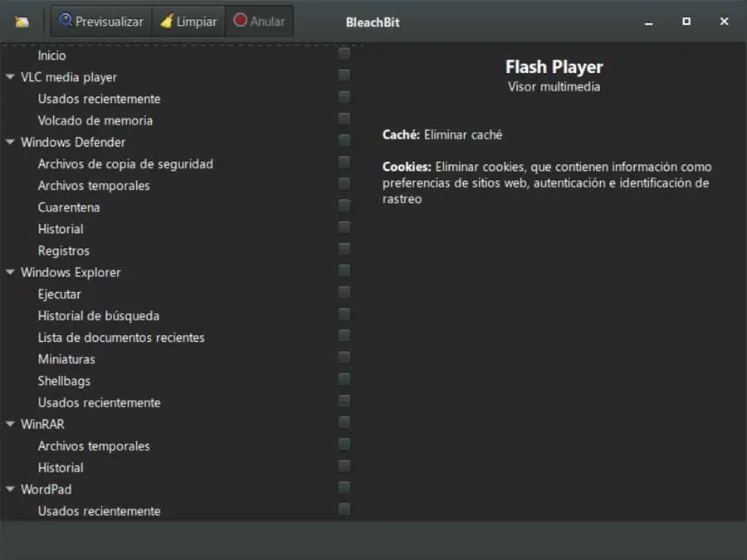
Task: Open the BleachBit application menu icon
Action: (x=22, y=22)
